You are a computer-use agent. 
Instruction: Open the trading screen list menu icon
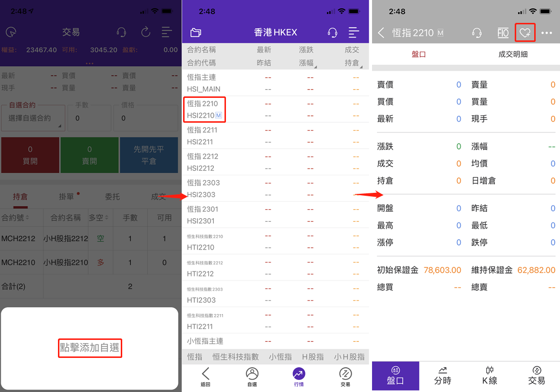(x=167, y=32)
